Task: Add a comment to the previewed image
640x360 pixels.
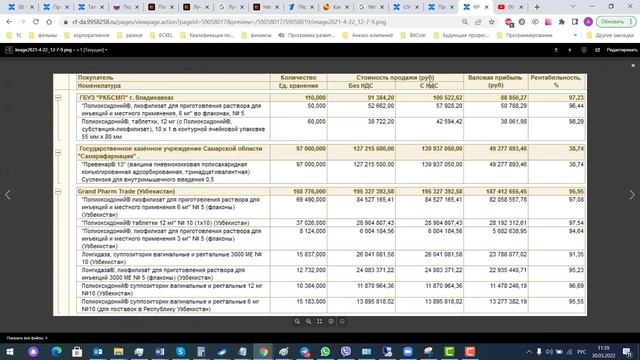Action: [584, 50]
